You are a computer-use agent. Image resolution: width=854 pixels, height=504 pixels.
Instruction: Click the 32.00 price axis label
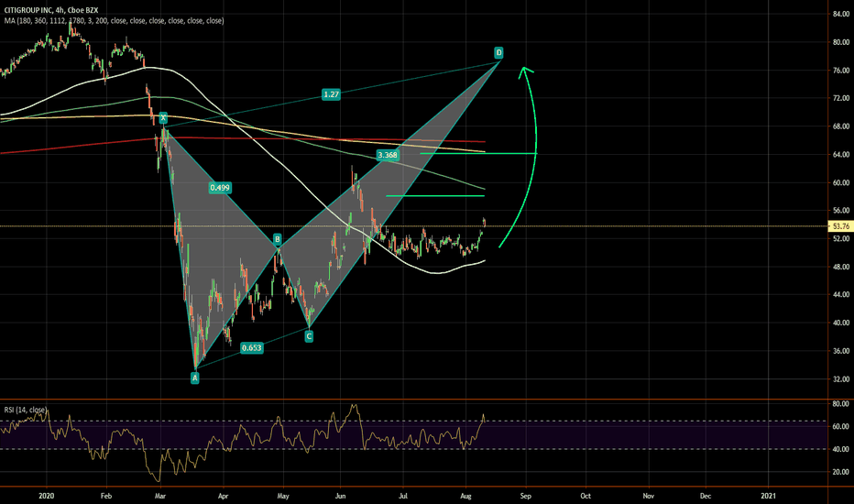point(841,379)
